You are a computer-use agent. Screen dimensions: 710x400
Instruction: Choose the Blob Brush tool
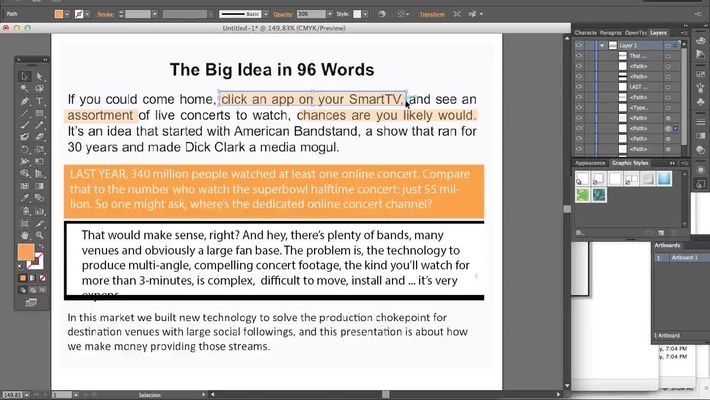click(x=24, y=136)
